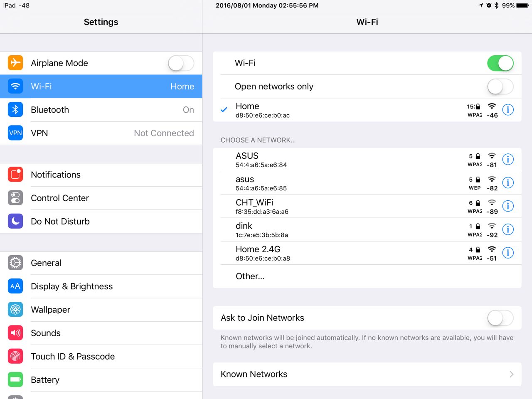Viewport: 532px width, 399px height.
Task: Tap the Bluetooth icon in sidebar
Action: pos(15,110)
